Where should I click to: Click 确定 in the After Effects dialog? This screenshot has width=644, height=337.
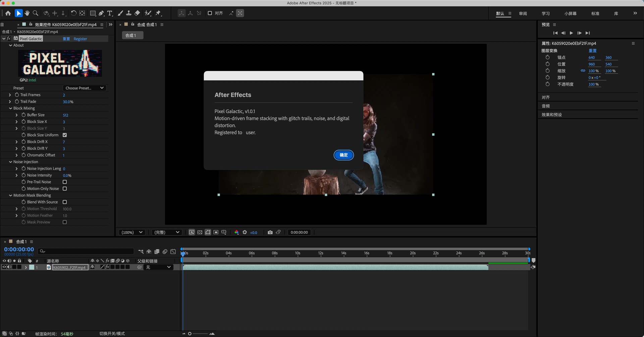pyautogui.click(x=343, y=155)
